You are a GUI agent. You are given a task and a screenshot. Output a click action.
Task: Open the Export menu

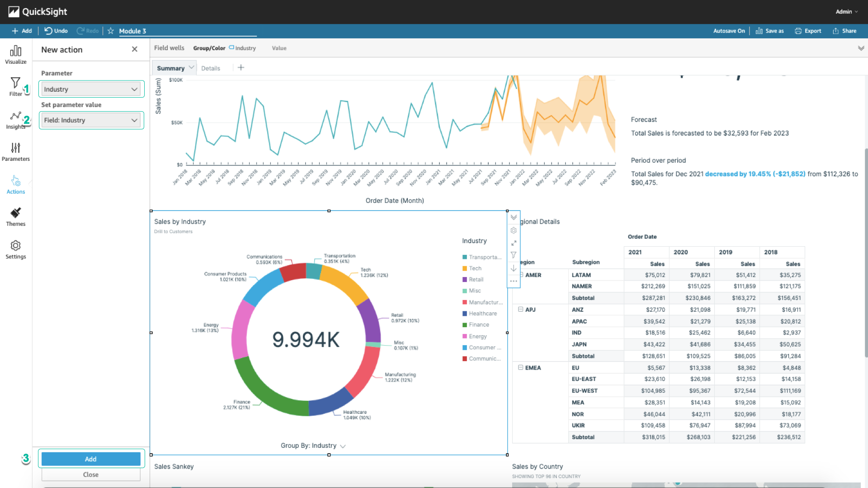click(x=808, y=31)
